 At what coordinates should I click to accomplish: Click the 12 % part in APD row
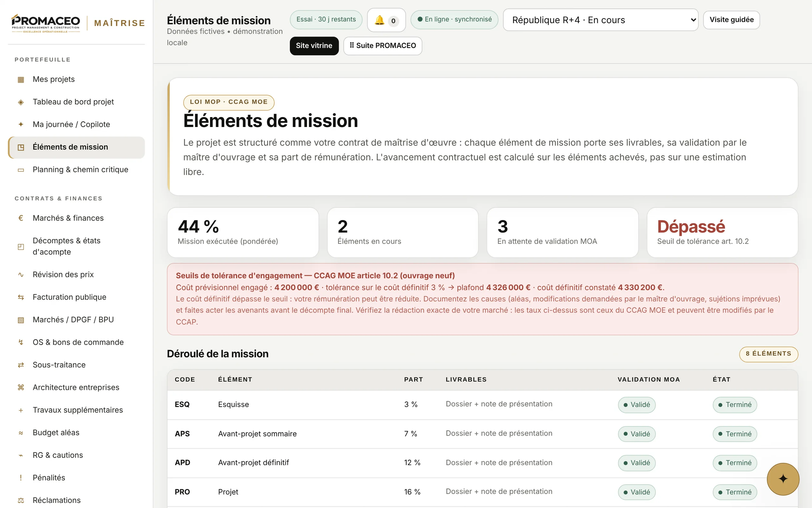412,463
